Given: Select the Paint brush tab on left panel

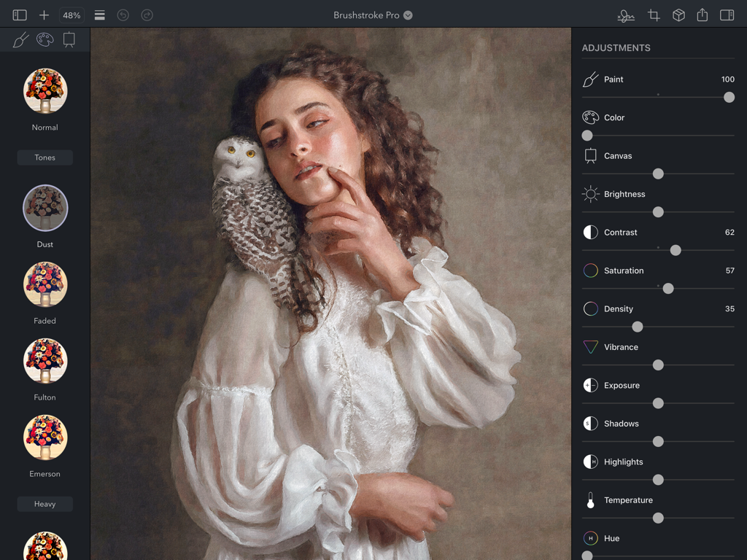Looking at the screenshot, I should [20, 39].
